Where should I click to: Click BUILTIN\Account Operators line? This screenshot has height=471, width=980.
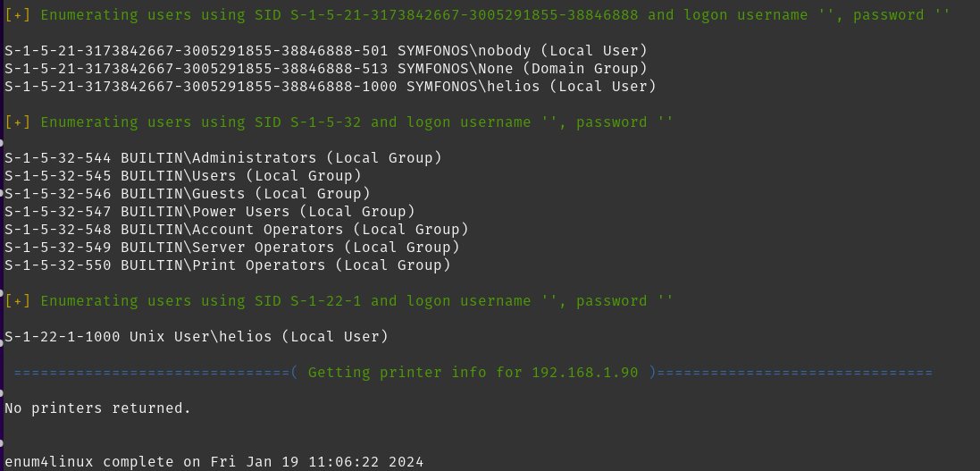click(237, 229)
